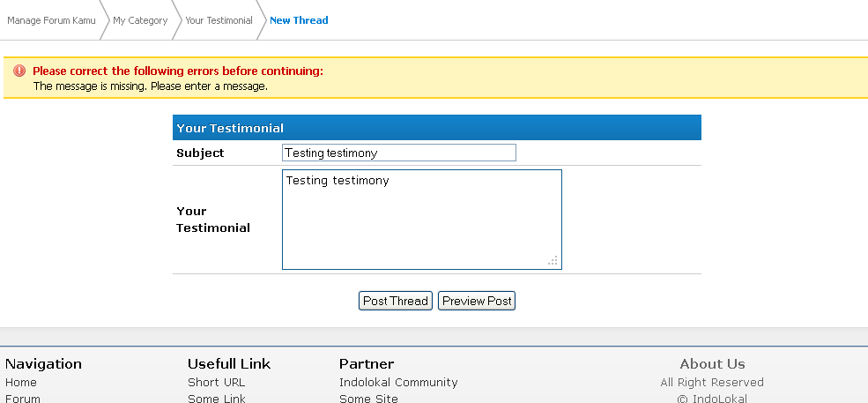Screen dimensions: 868x403
Task: Select the New Thread breadcrumb
Action: [x=299, y=20]
